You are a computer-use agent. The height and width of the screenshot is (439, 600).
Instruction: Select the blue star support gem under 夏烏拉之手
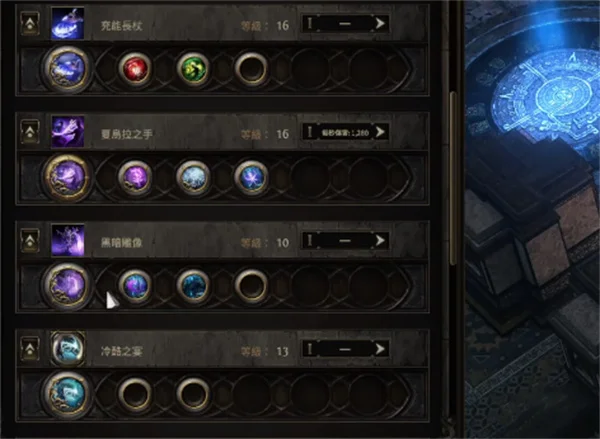[251, 178]
